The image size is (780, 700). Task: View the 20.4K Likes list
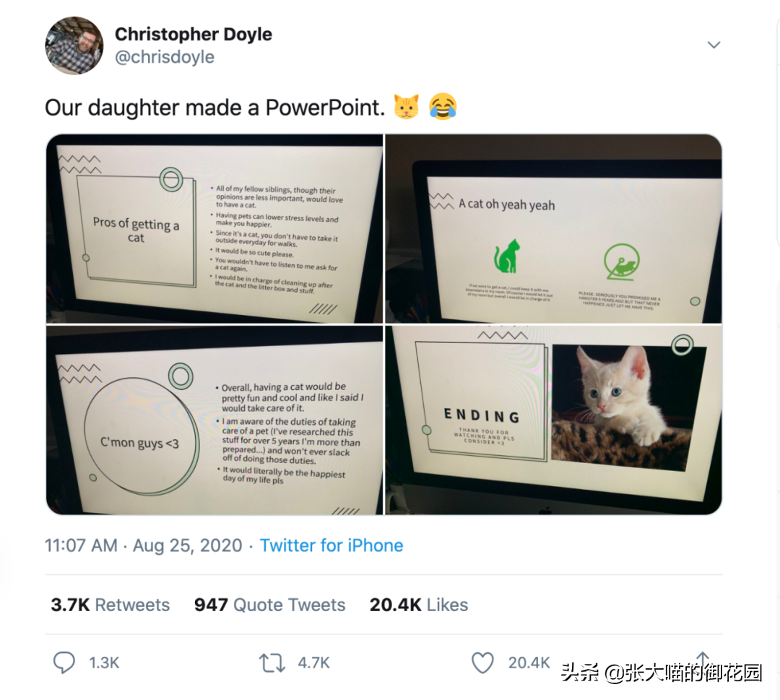pos(419,605)
